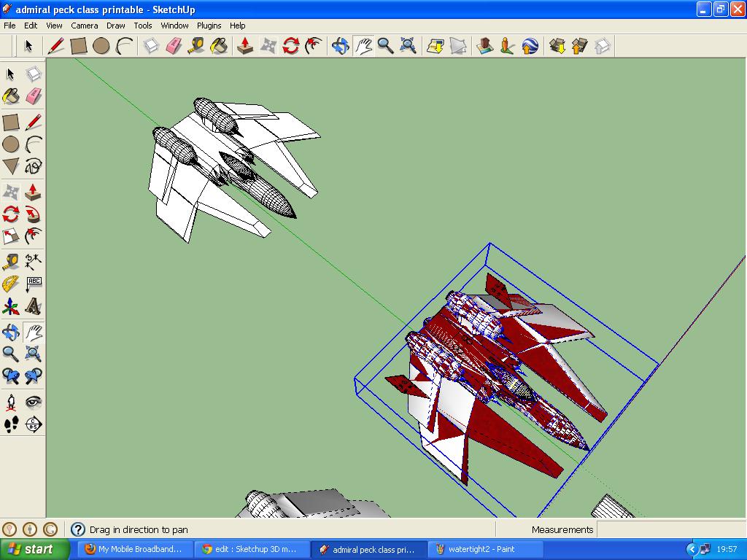Open the Tools menu

coord(142,26)
